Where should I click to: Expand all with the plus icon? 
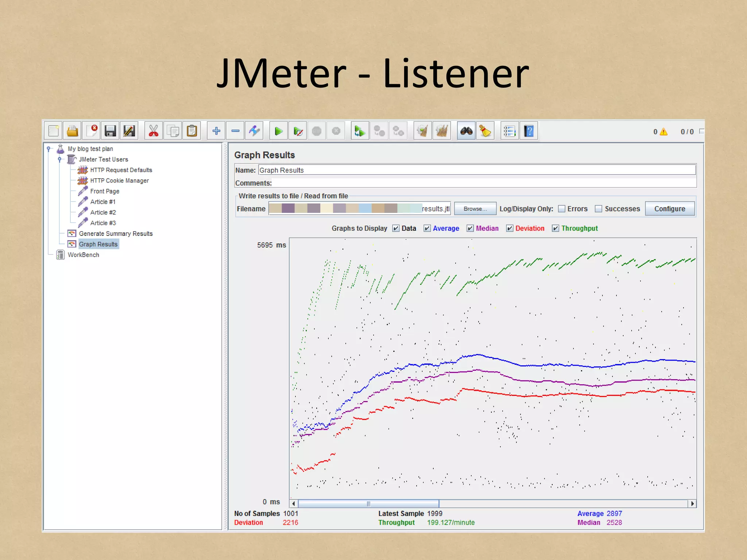(x=216, y=131)
